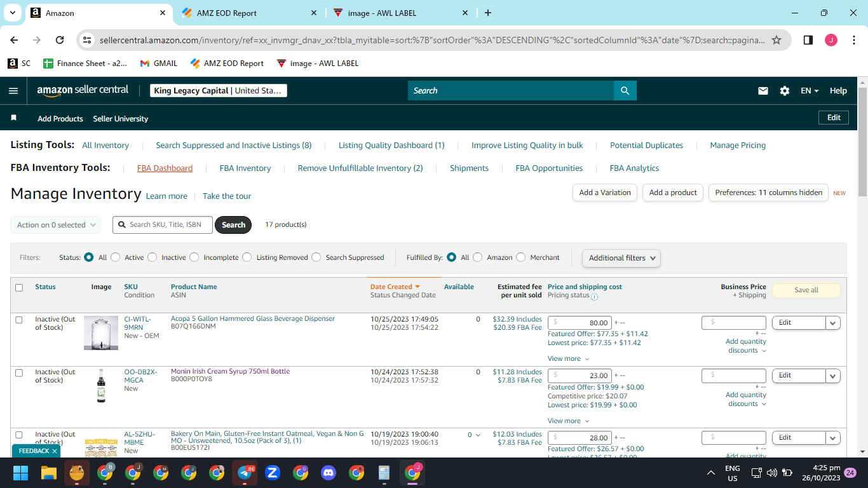The height and width of the screenshot is (488, 868).
Task: Close the Feedback tab with its X
Action: click(x=55, y=451)
